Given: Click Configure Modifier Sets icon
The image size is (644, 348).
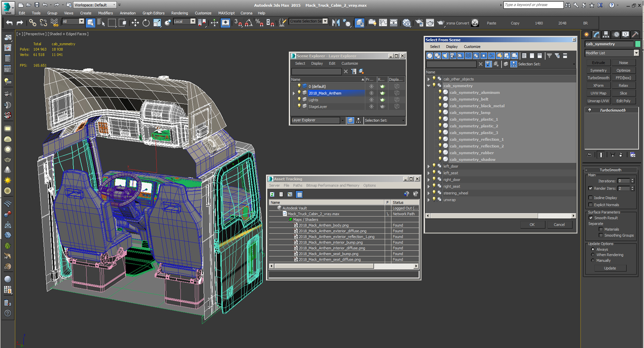Looking at the screenshot, I should click(633, 154).
